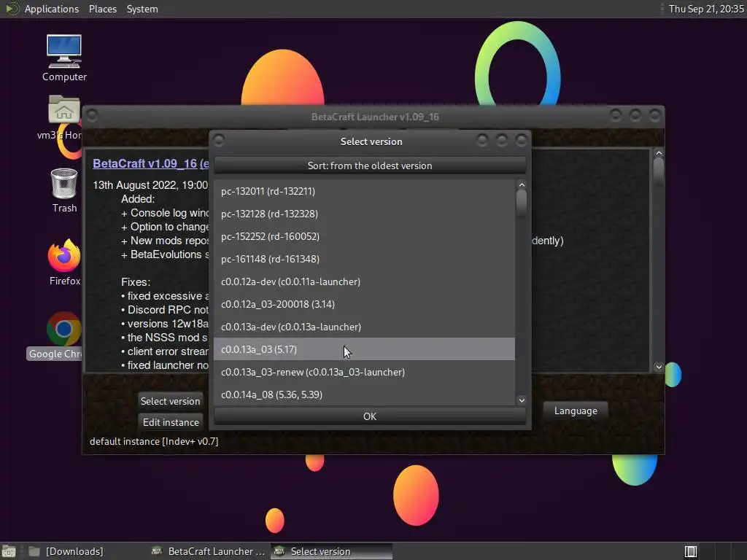Image resolution: width=747 pixels, height=560 pixels.
Task: Click launcher changelog scrollbar down arrow
Action: click(x=659, y=367)
